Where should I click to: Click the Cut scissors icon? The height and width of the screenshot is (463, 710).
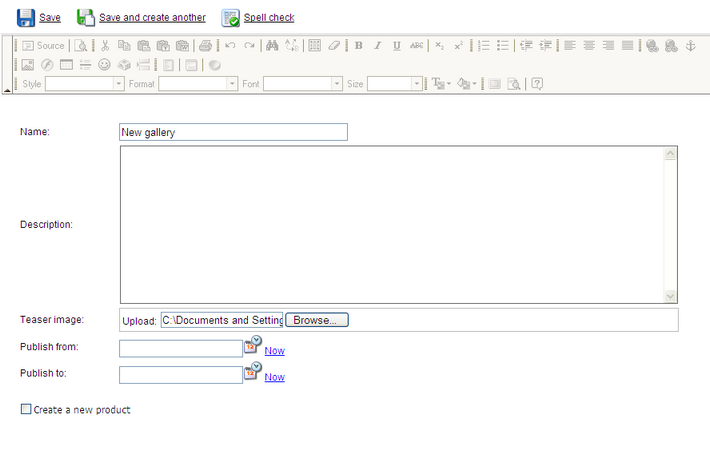coord(105,46)
